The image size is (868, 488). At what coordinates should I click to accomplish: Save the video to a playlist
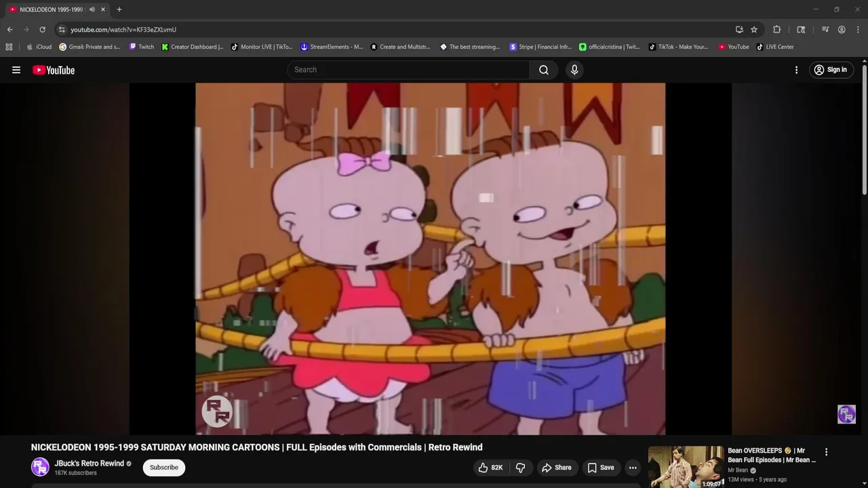601,468
